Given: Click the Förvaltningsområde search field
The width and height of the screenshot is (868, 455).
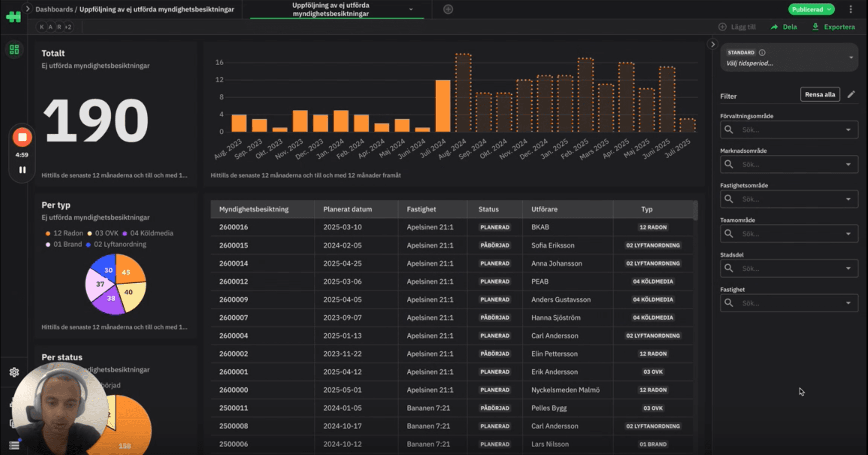Looking at the screenshot, I should 789,130.
